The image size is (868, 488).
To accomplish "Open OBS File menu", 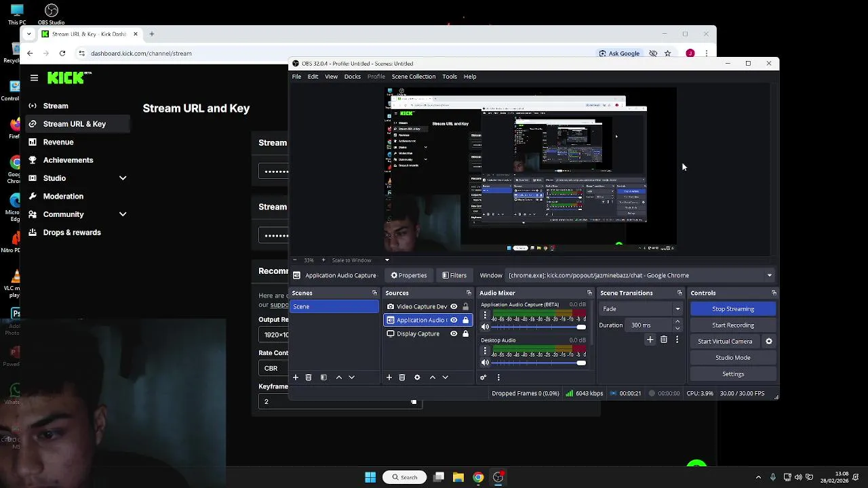I will 296,77.
